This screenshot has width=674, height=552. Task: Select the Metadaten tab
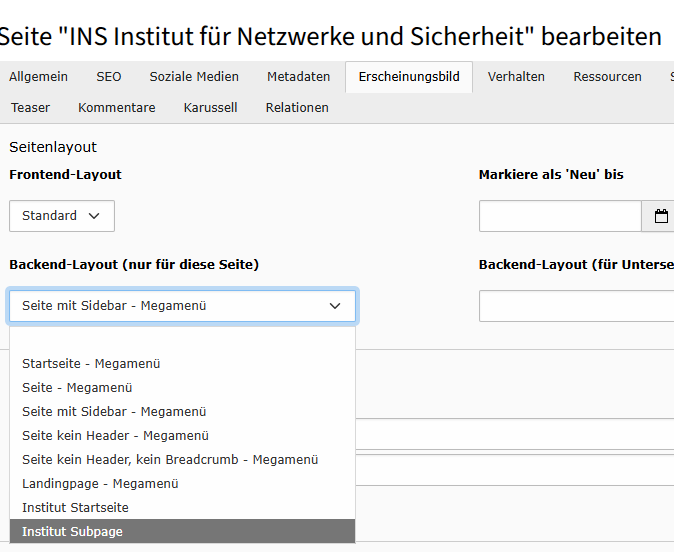pyautogui.click(x=298, y=77)
